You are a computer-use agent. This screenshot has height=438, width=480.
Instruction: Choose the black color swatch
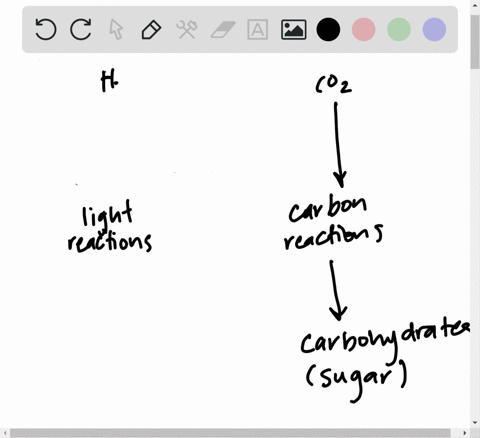pyautogui.click(x=328, y=30)
